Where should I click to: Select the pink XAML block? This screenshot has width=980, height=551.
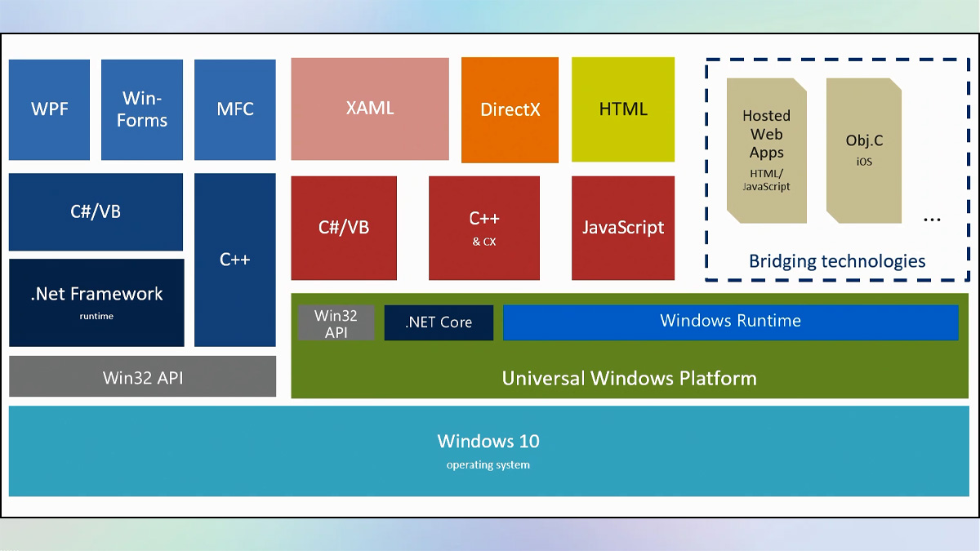pos(370,109)
